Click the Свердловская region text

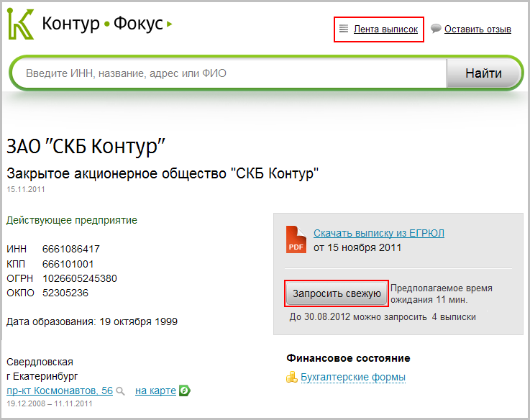pos(40,362)
